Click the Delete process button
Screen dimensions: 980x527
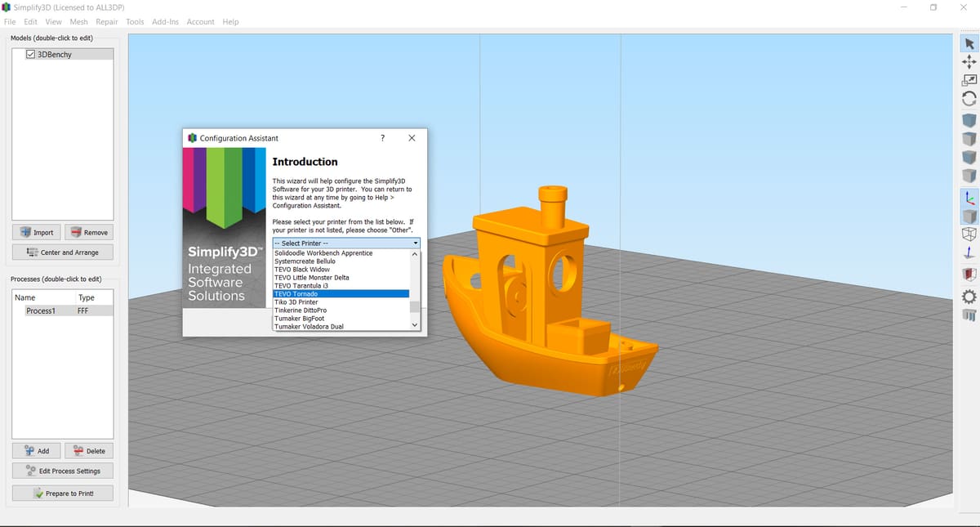click(x=88, y=451)
